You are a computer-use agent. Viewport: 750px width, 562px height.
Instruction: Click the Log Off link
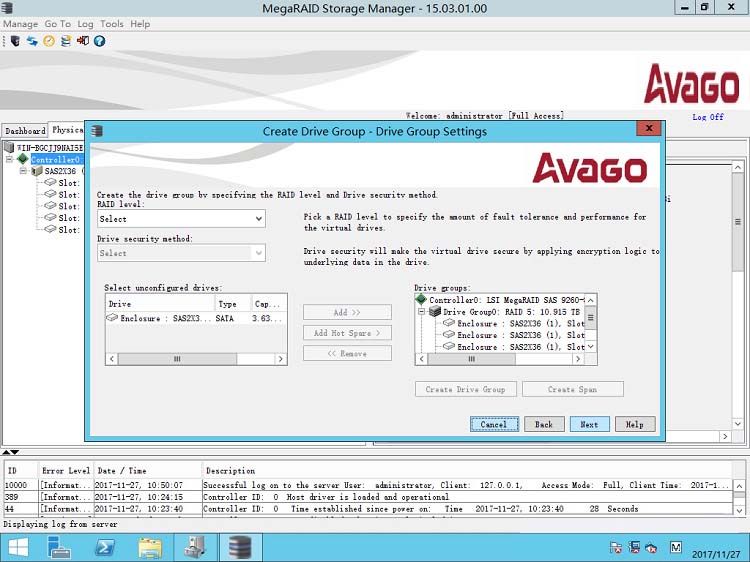[x=708, y=117]
